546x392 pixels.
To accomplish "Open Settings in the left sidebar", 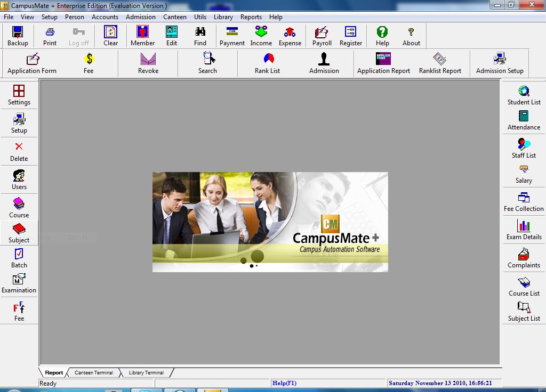I will [x=19, y=95].
